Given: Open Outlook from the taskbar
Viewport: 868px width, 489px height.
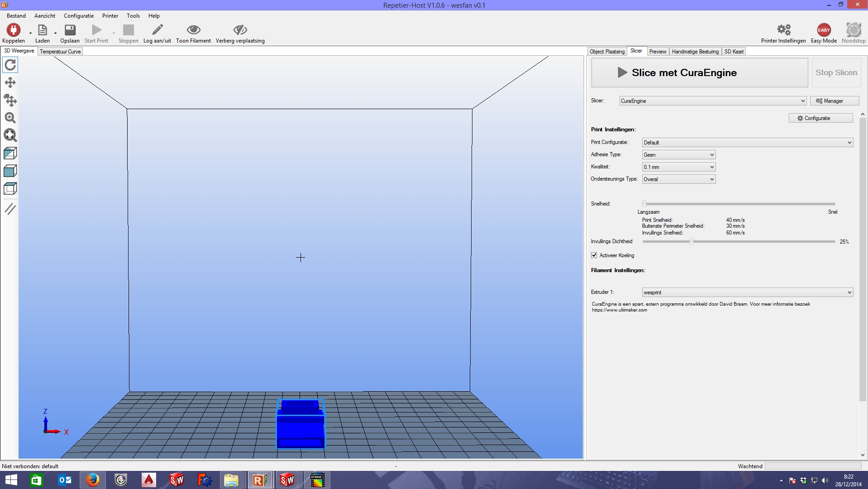Looking at the screenshot, I should [x=65, y=480].
